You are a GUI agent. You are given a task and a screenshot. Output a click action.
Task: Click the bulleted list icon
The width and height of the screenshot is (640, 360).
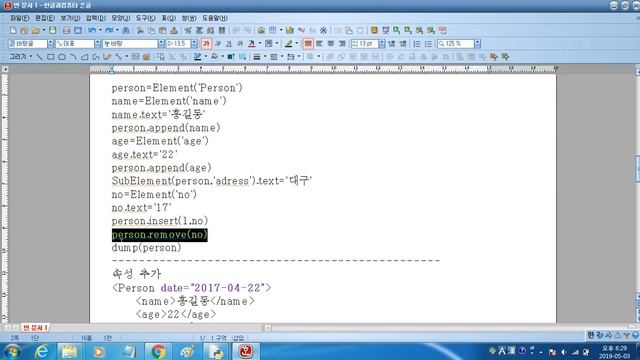(428, 44)
